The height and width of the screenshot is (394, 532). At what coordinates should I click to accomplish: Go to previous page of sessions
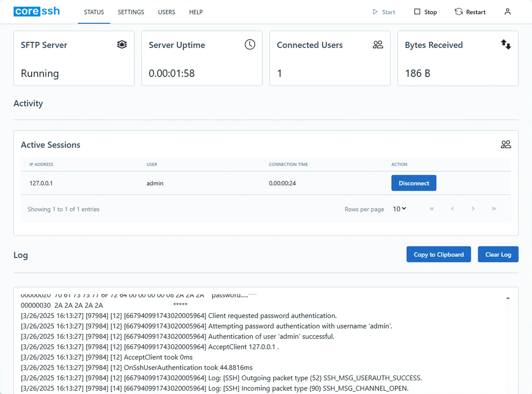coord(452,209)
